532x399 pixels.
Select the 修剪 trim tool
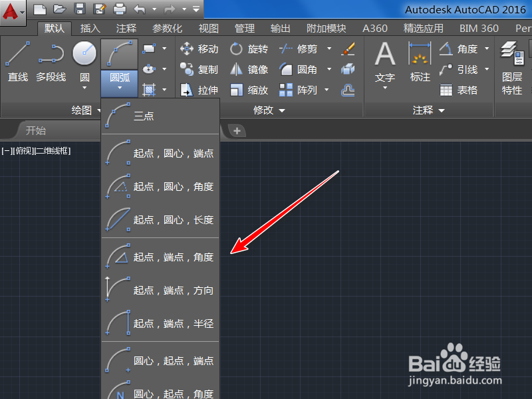tap(298, 49)
